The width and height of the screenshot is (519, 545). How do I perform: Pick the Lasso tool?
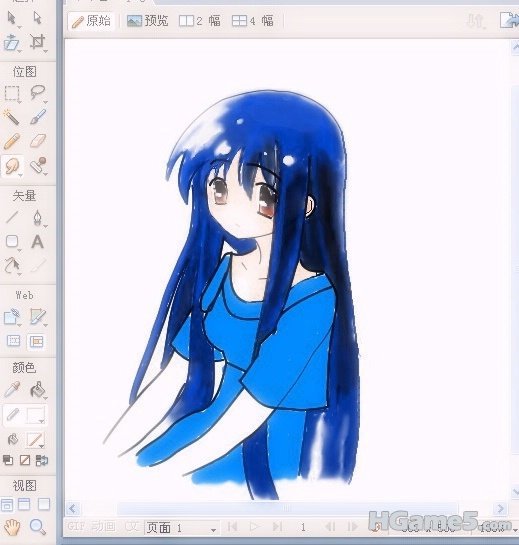(38, 93)
